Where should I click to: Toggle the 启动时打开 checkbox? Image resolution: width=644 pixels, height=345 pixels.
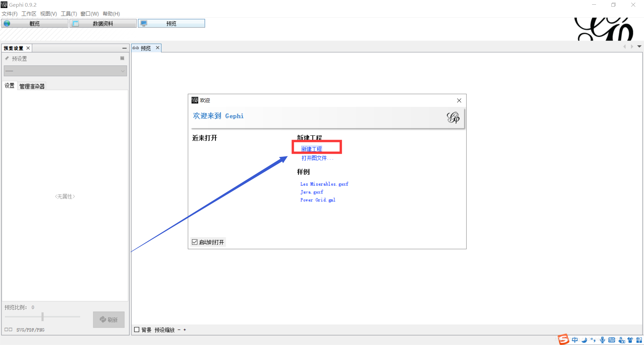coord(195,242)
